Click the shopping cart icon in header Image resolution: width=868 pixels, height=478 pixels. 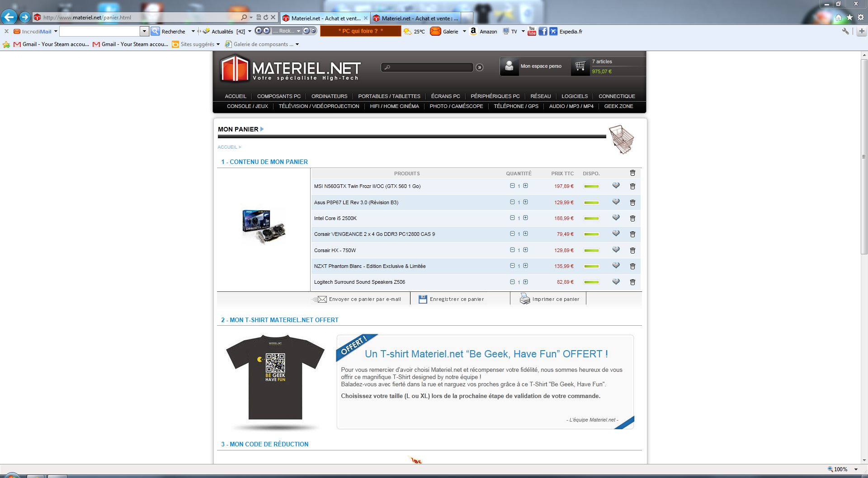(x=580, y=66)
